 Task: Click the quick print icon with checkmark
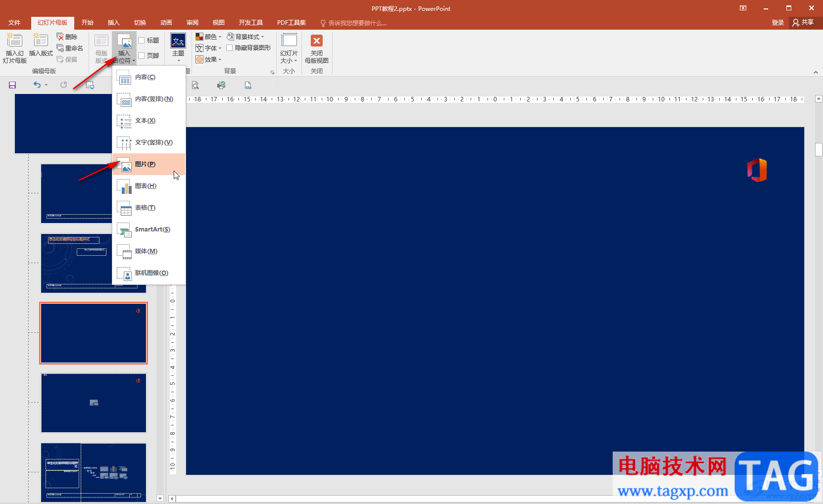click(221, 85)
